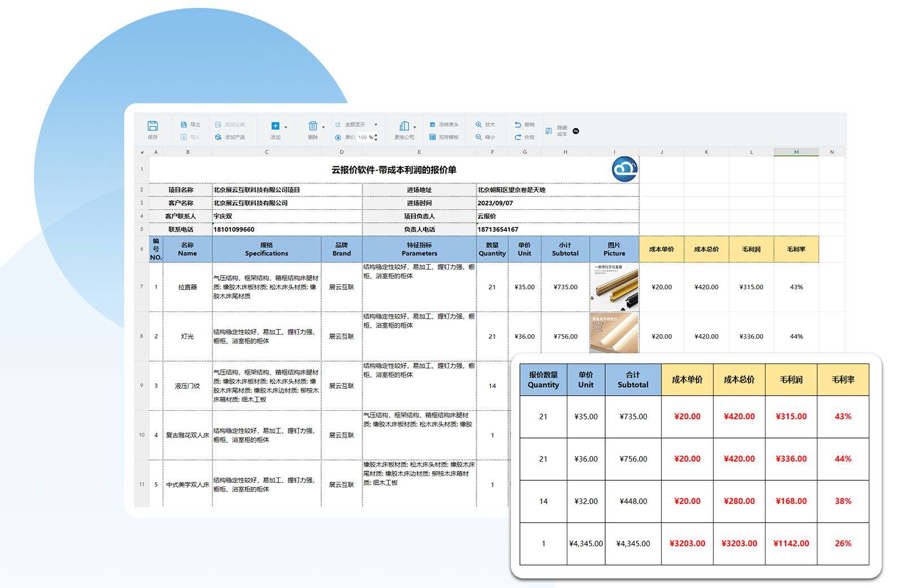Click the 单价 percentage stepper arrows
This screenshot has width=919, height=588.
point(376,137)
